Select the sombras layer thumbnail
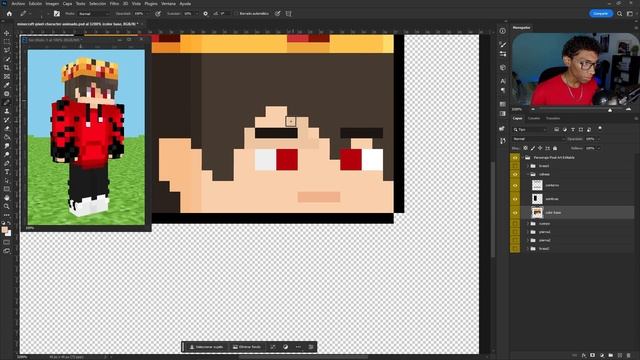Image resolution: width=640 pixels, height=360 pixels. point(537,199)
